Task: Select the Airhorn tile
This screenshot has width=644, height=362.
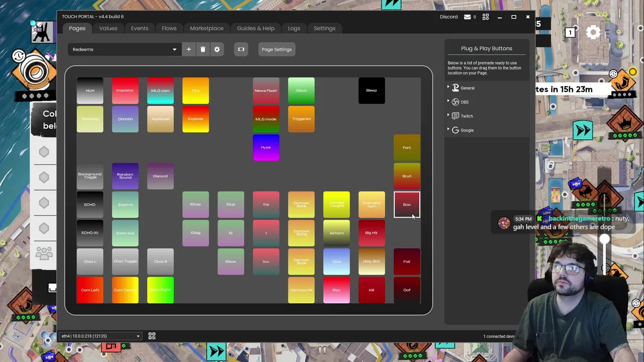Action: pos(337,233)
